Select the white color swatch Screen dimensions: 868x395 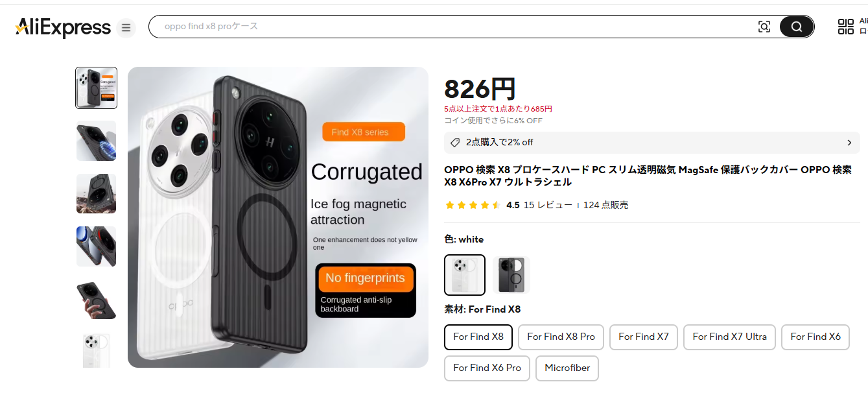tap(465, 275)
